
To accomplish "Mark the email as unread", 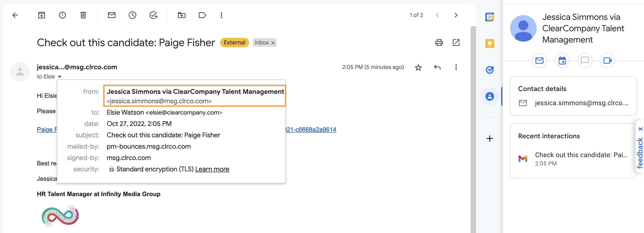I will click(111, 15).
